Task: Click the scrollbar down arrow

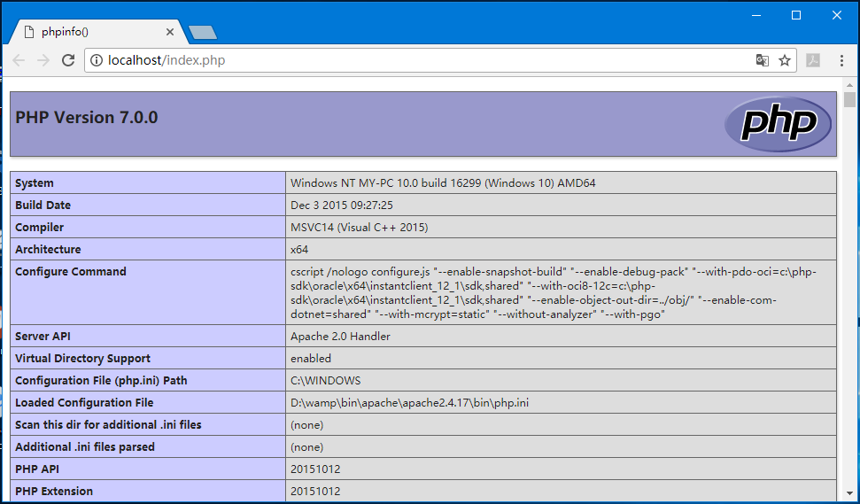Action: point(849,493)
